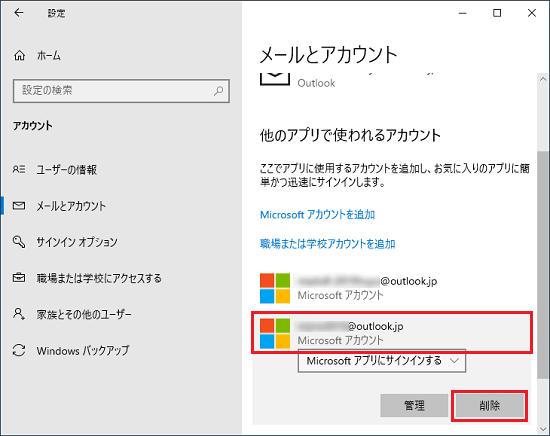Viewport: 550px width, 436px height.
Task: Click the 他のアプリで使われるアカウント heading
Action: 350,135
